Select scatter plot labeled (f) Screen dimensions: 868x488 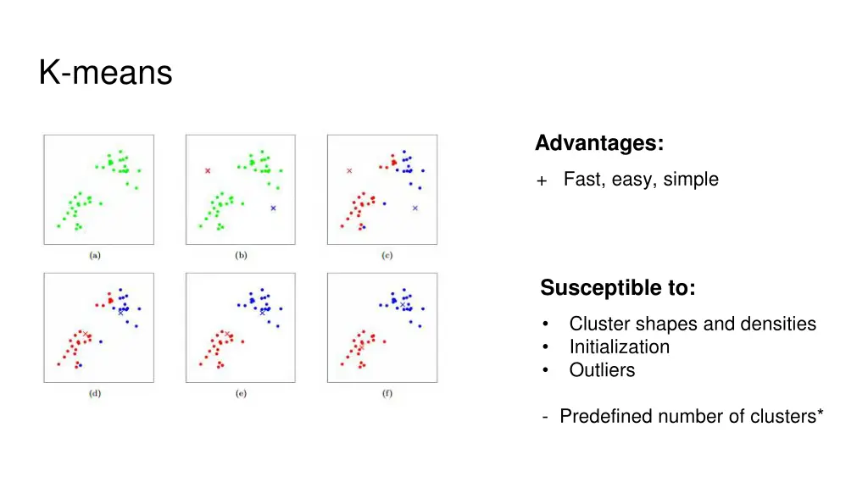[382, 328]
